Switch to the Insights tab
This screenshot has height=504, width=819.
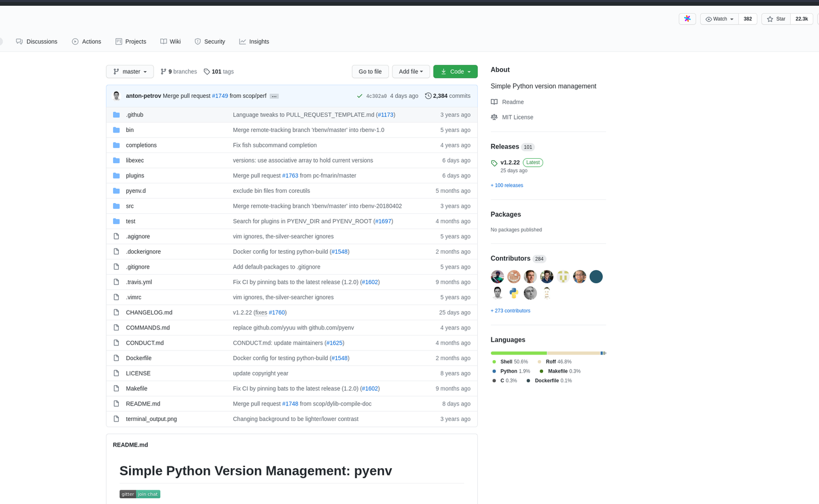coord(254,41)
